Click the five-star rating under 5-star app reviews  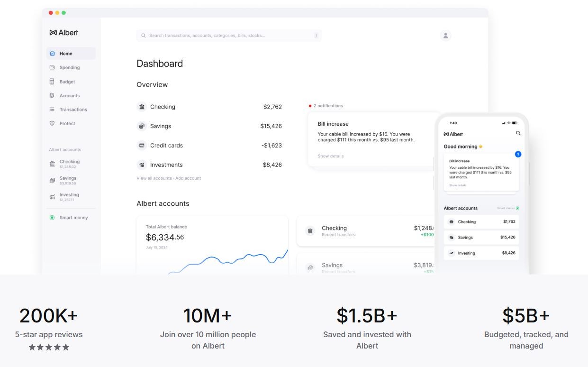tap(49, 348)
